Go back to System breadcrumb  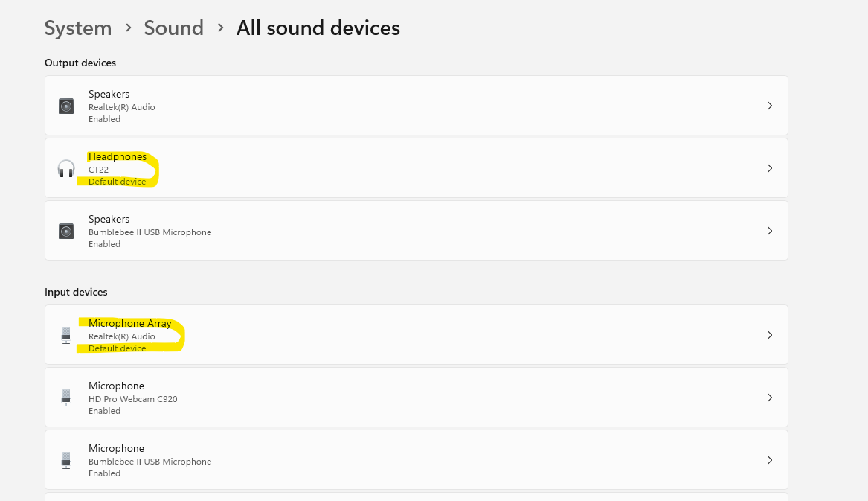(x=78, y=28)
